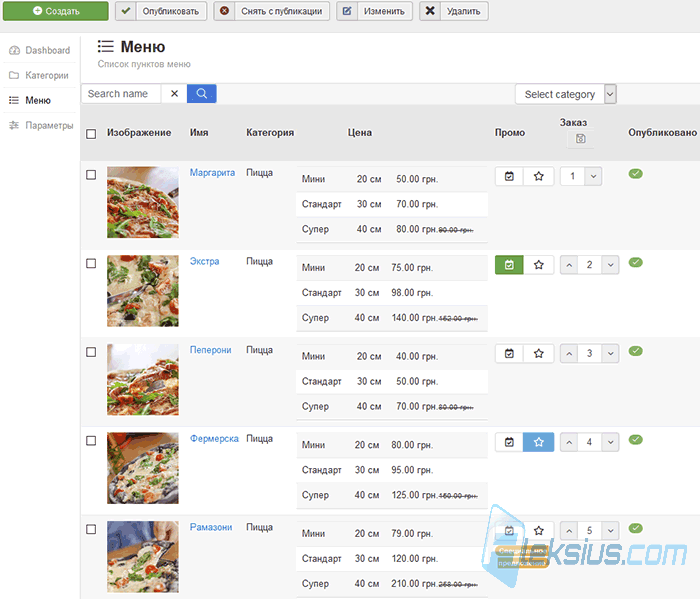The width and height of the screenshot is (700, 599).
Task: Toggle published status for Рамазони
Action: (636, 528)
